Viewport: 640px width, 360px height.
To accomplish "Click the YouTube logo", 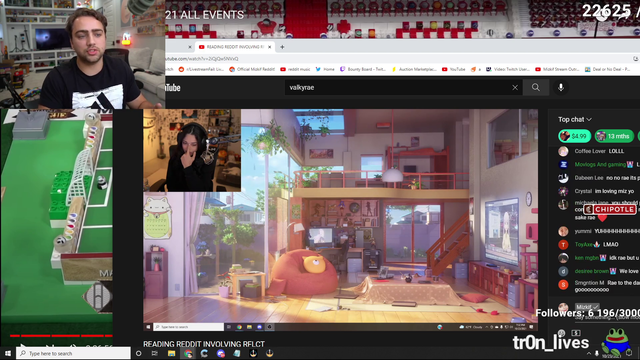I will [x=173, y=87].
